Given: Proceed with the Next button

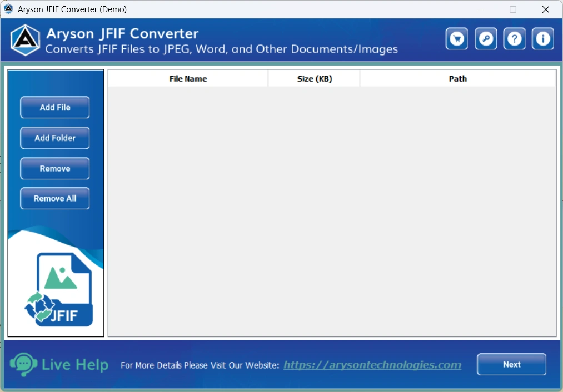Looking at the screenshot, I should [511, 364].
